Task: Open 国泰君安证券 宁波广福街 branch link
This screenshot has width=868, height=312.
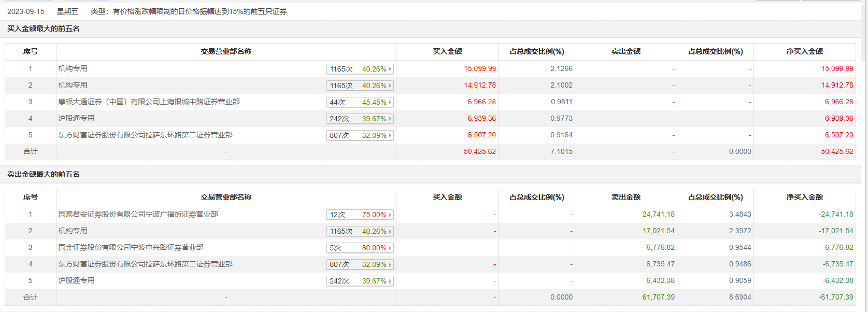Action: (138, 214)
